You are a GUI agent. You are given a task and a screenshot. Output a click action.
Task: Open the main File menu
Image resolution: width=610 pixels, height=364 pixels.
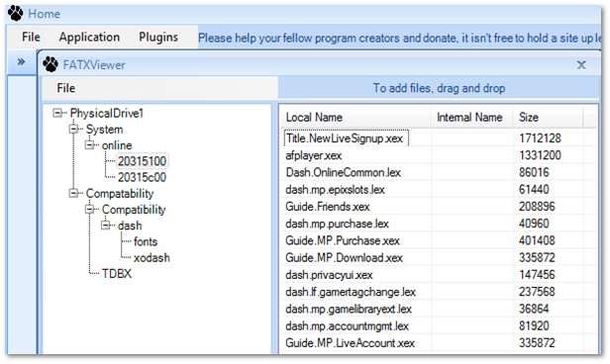click(x=31, y=37)
